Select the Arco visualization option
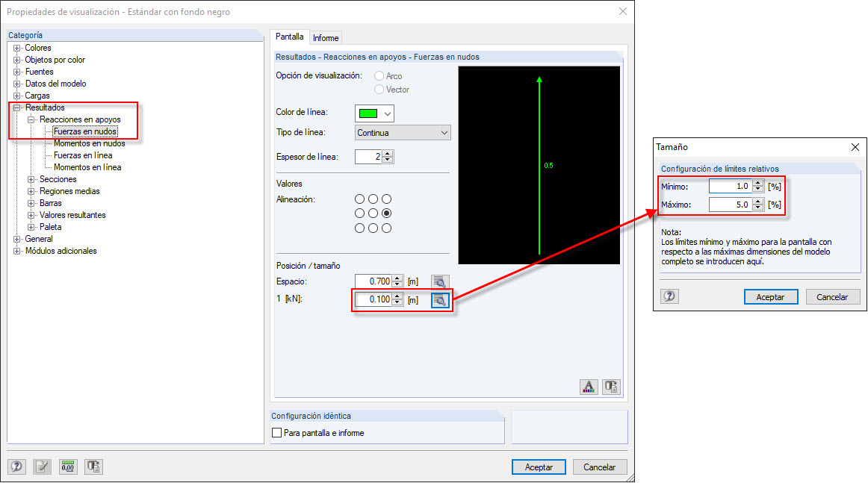This screenshot has height=483, width=868. pos(378,75)
